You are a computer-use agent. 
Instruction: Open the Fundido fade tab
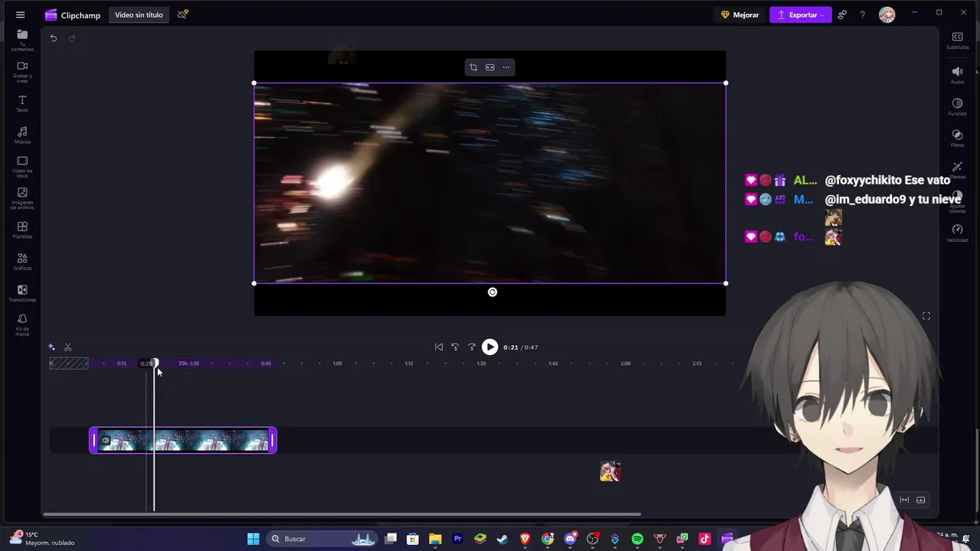957,107
